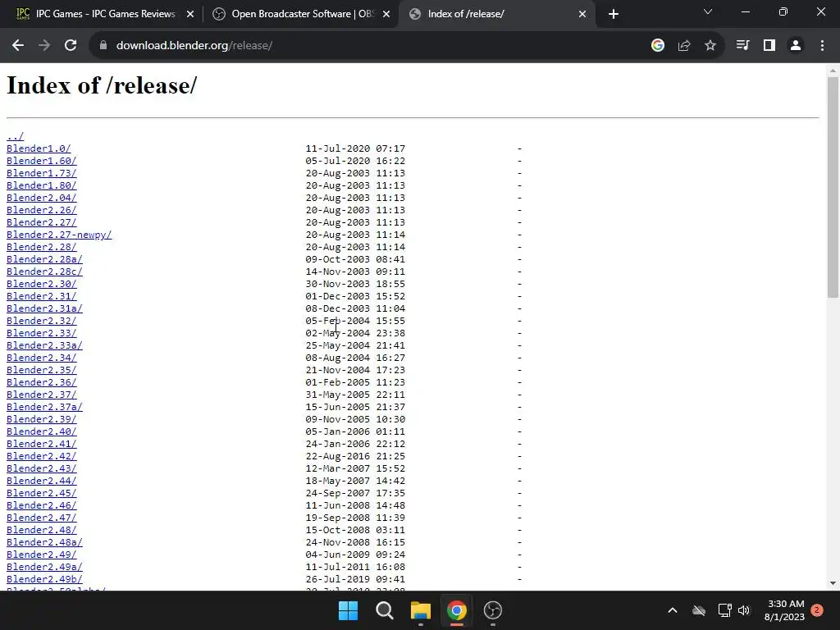Open a new tab with plus button
840x630 pixels.
[614, 14]
